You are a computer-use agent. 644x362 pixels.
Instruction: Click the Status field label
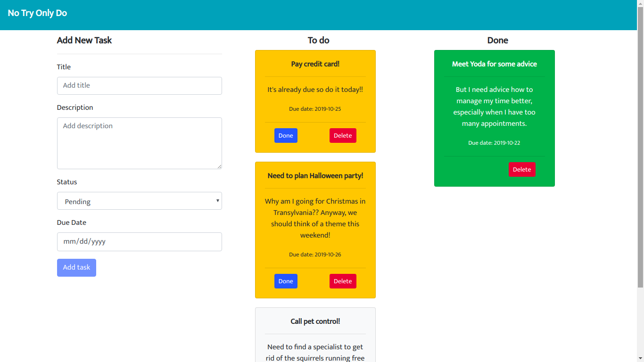tap(67, 182)
